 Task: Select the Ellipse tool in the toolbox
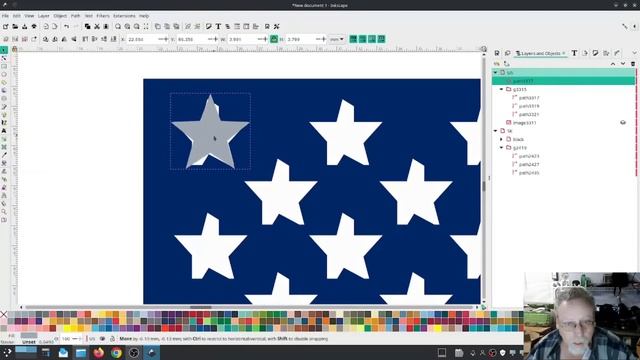[x=4, y=75]
